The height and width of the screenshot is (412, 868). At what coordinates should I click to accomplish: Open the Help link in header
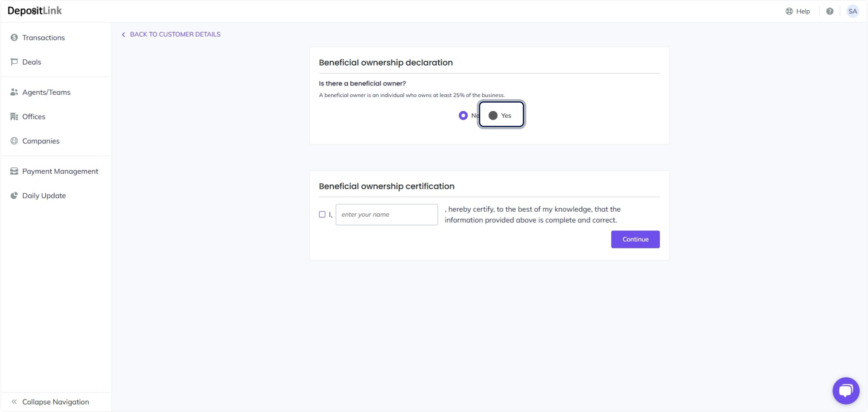click(x=798, y=11)
